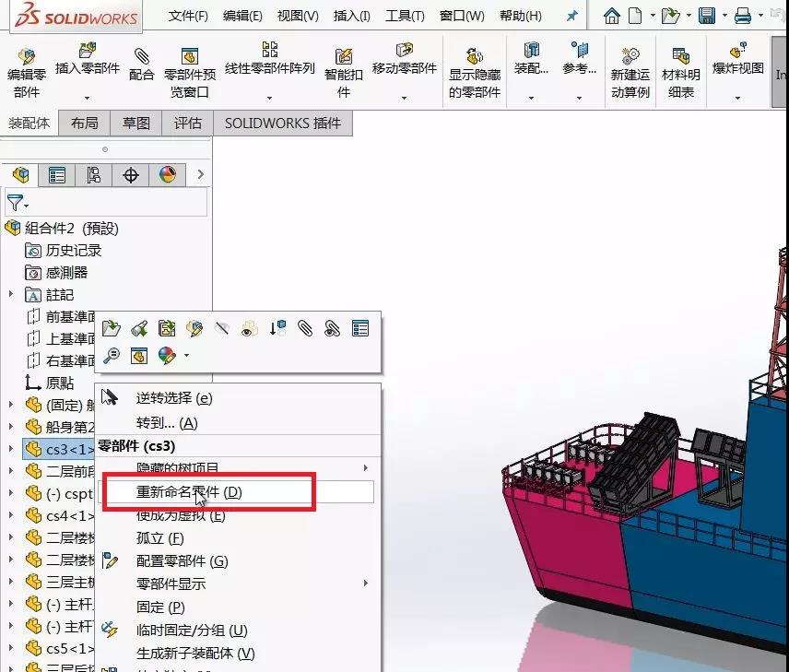The height and width of the screenshot is (672, 789).
Task: Expand the 註記 annotations folder
Action: click(11, 295)
